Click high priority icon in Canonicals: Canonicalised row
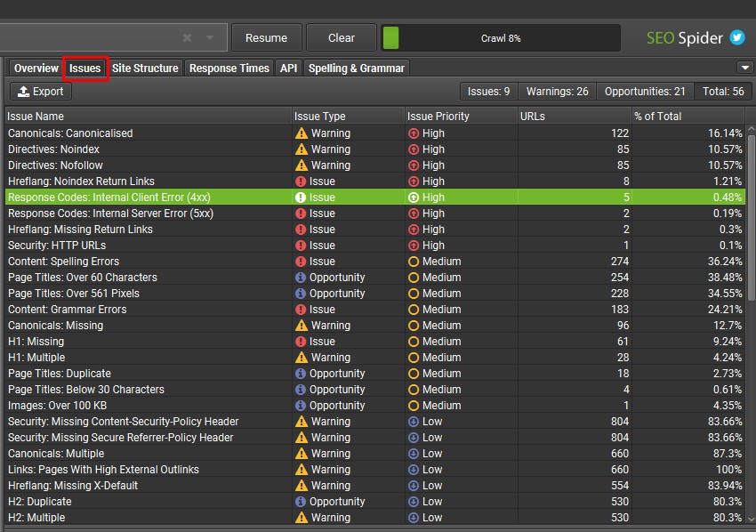The height and width of the screenshot is (532, 756). tap(414, 133)
